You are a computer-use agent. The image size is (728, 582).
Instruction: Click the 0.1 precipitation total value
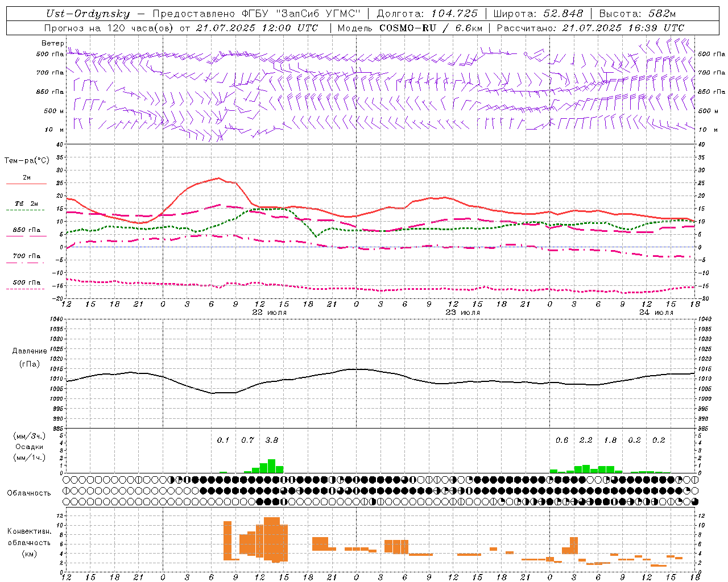click(223, 440)
